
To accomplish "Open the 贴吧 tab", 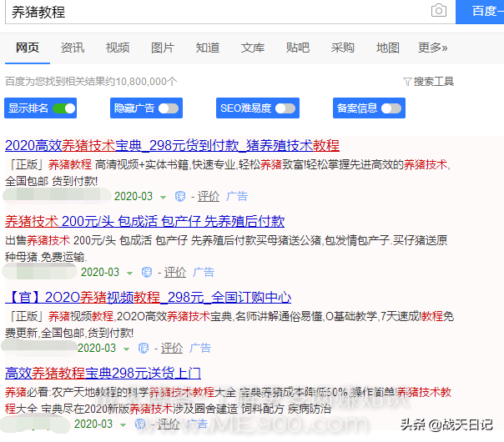I will point(298,48).
